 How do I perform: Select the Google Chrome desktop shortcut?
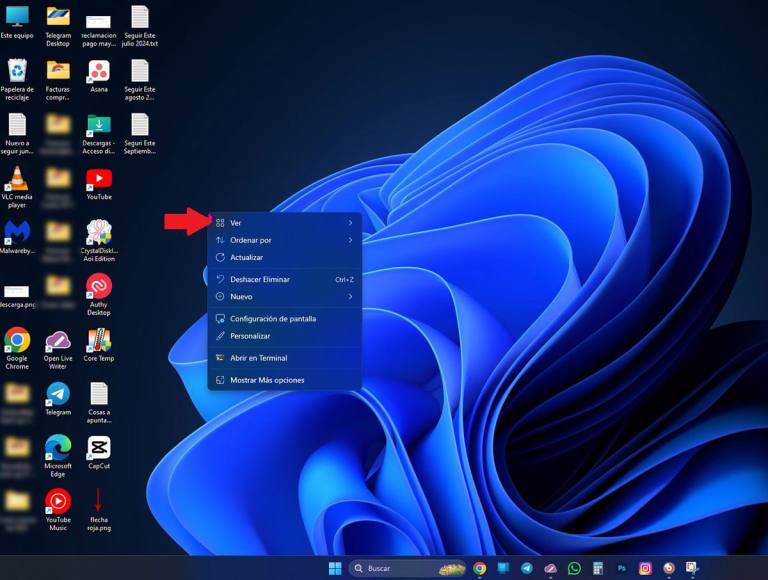click(17, 348)
